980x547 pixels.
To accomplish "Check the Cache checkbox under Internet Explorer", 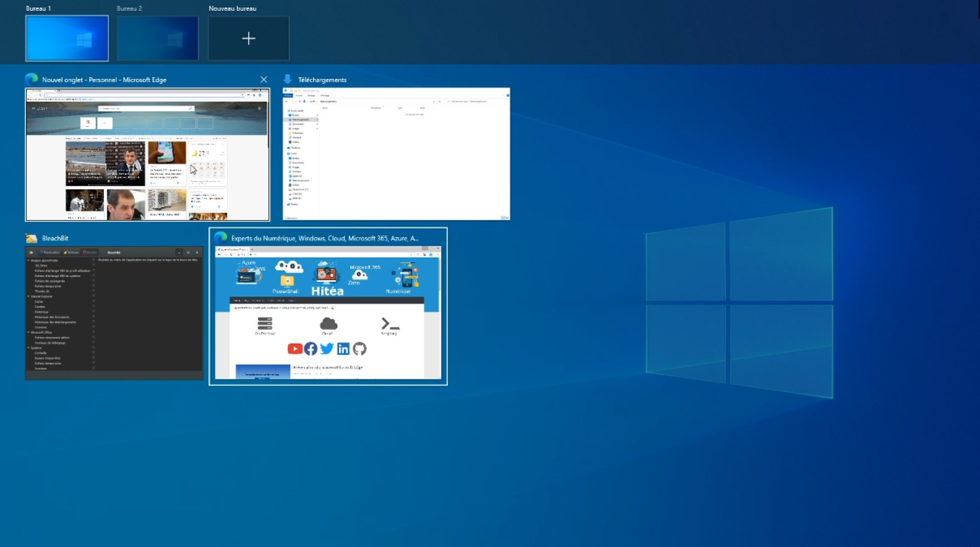I will [94, 301].
